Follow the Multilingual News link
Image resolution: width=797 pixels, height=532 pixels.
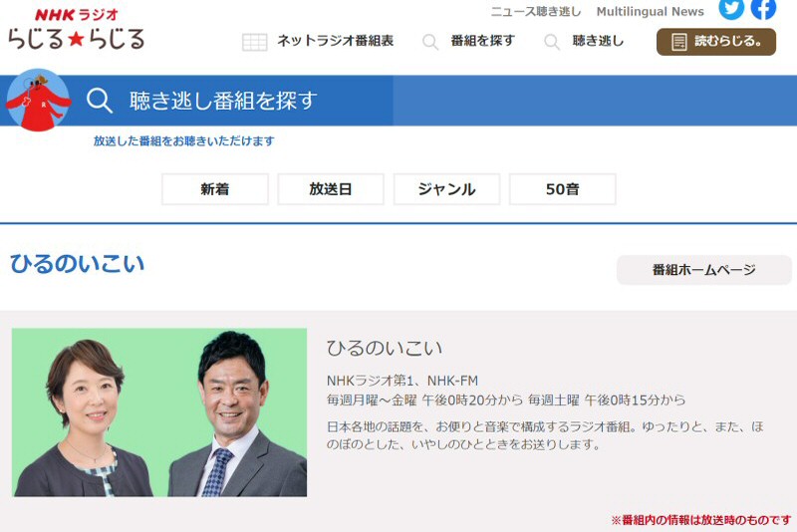click(x=650, y=12)
